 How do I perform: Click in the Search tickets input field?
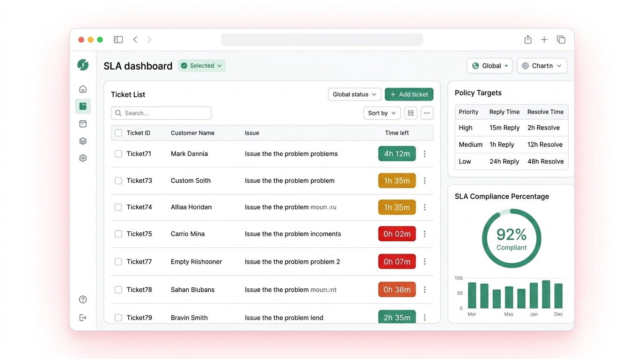(161, 113)
